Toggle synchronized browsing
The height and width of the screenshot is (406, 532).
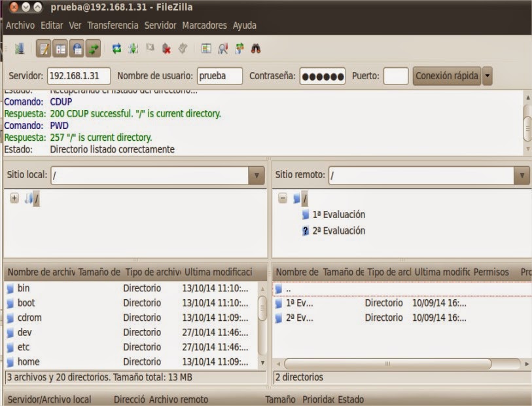point(239,48)
